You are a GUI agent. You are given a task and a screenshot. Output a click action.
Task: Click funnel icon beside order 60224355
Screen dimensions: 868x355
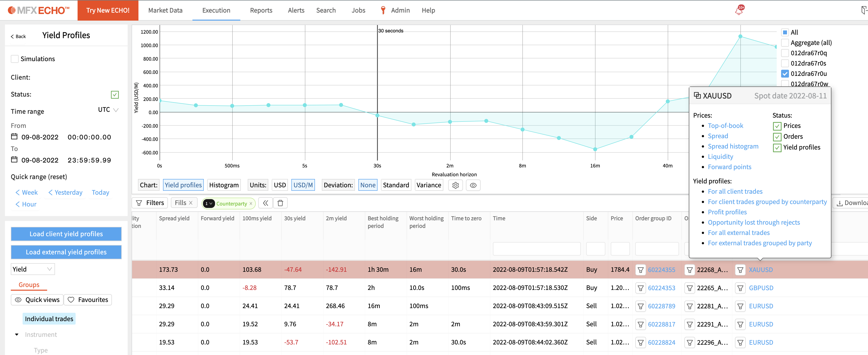tap(640, 270)
